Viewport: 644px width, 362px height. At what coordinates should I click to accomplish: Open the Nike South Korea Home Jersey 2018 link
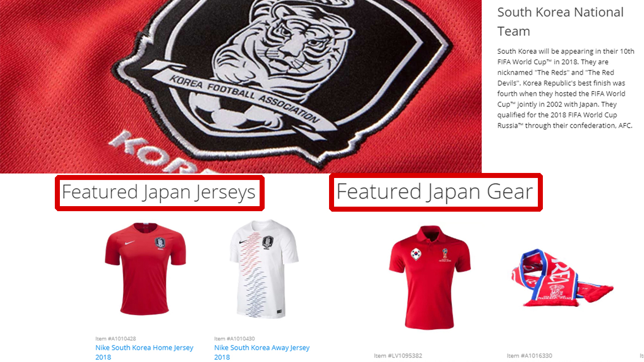click(144, 352)
